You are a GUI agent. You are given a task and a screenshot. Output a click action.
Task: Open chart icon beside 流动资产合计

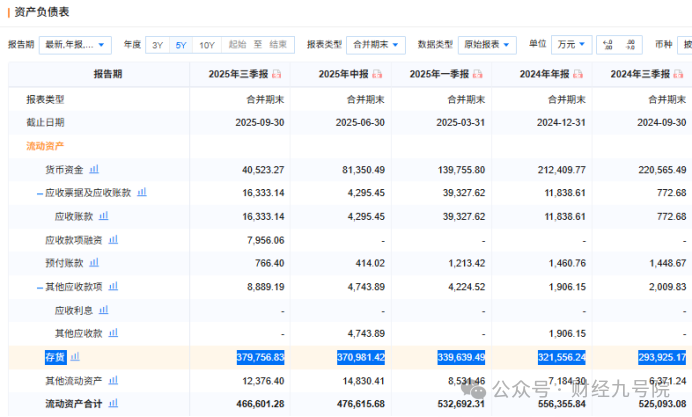[113, 403]
